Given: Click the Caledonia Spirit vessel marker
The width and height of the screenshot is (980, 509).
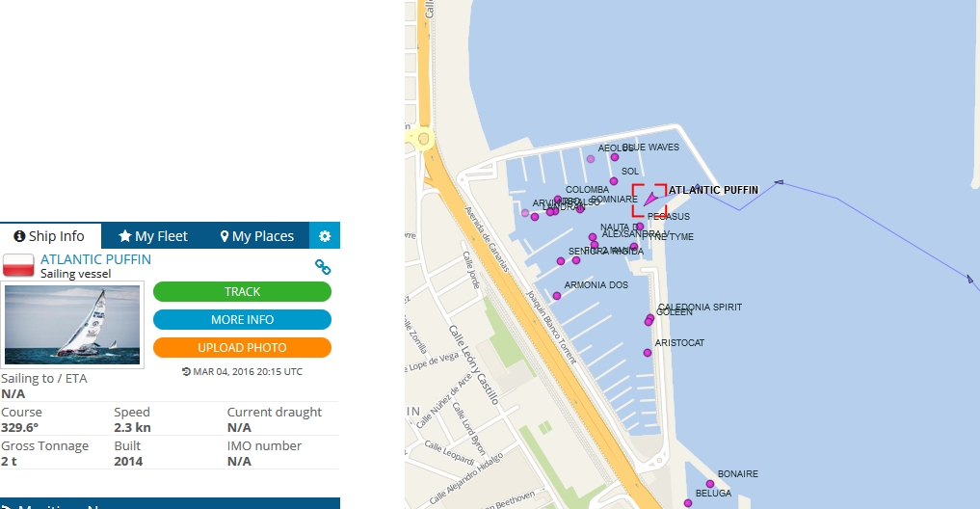Looking at the screenshot, I should 651,318.
